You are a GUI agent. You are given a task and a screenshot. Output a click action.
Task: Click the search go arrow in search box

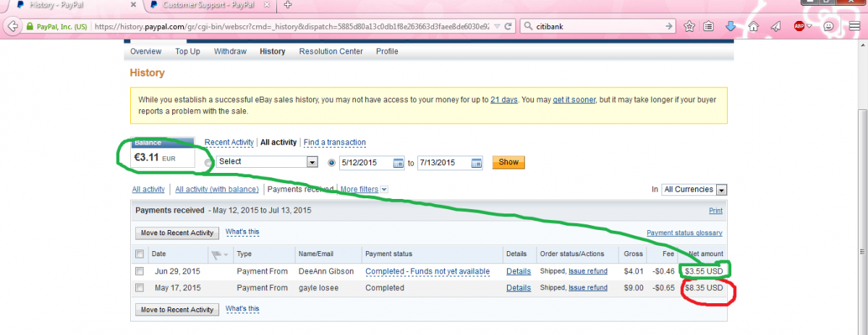coord(669,26)
